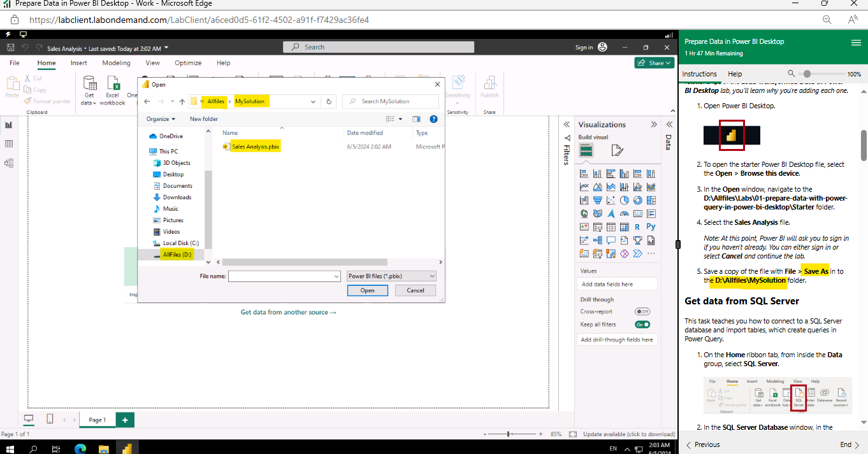
Task: Open the dialog's Help question mark icon
Action: coord(433,119)
